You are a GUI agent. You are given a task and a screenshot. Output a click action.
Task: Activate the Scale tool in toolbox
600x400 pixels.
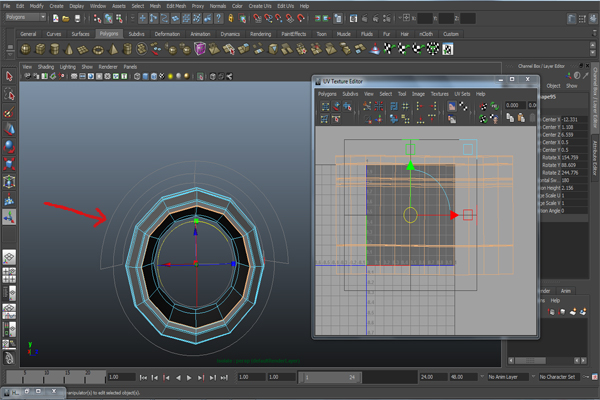[x=9, y=164]
